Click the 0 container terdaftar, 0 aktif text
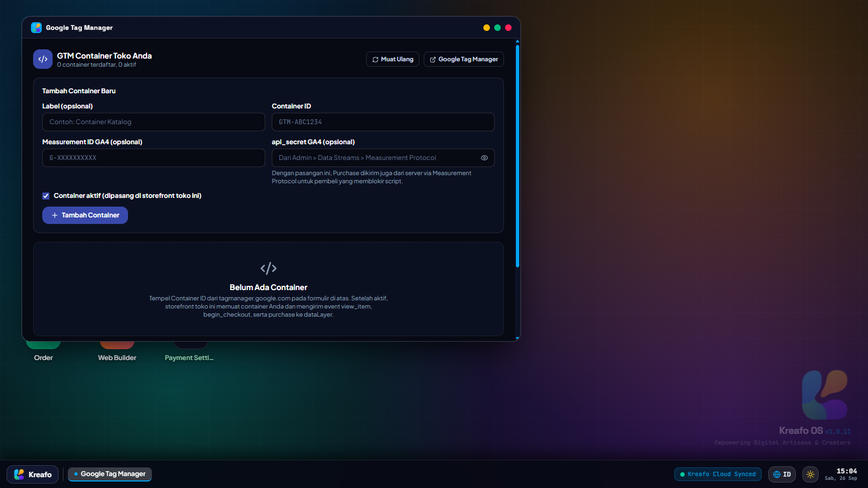The width and height of the screenshot is (868, 488). pos(97,65)
